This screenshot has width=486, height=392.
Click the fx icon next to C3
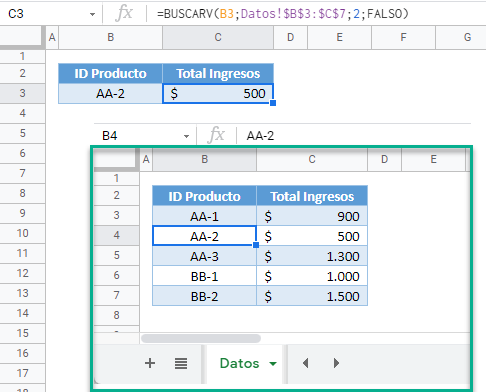(124, 14)
